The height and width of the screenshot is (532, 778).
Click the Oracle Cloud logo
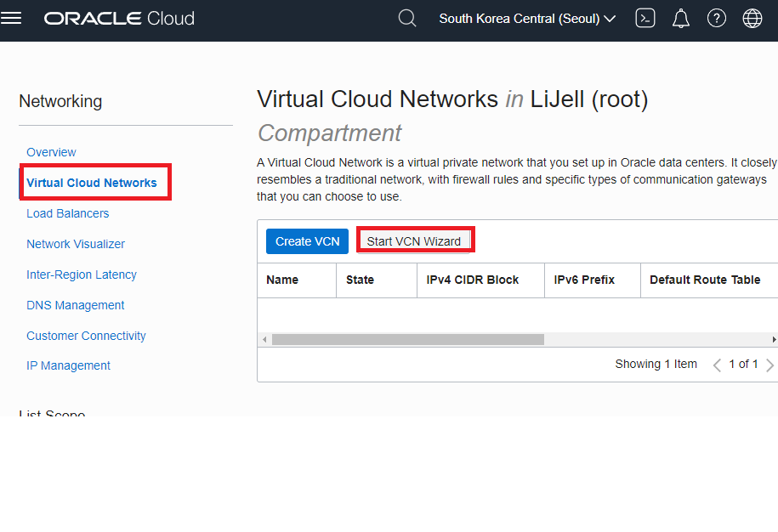[119, 19]
